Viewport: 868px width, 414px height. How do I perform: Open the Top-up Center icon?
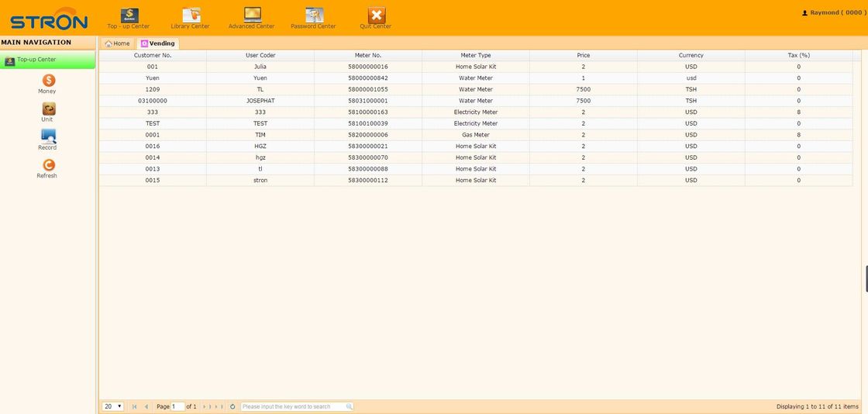tap(129, 16)
